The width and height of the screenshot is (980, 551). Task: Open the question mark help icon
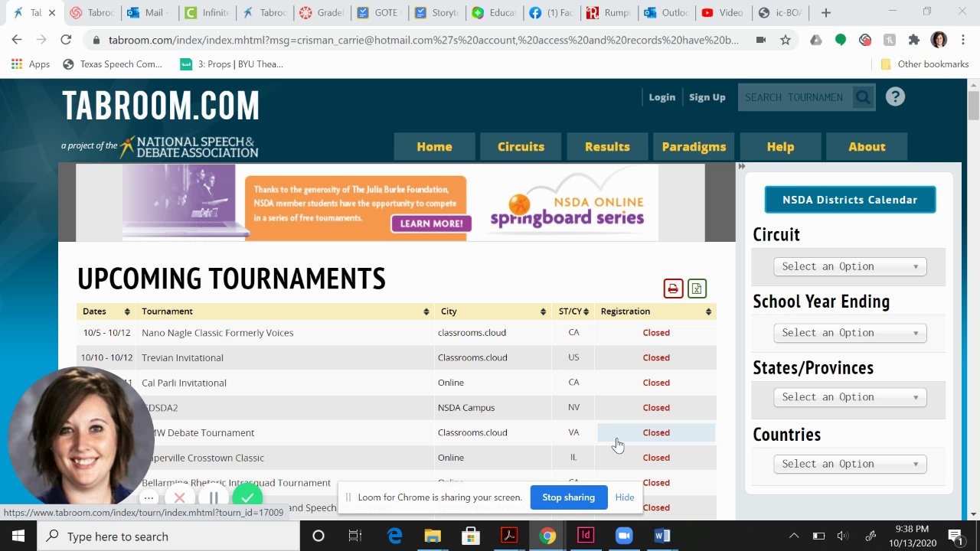click(895, 97)
